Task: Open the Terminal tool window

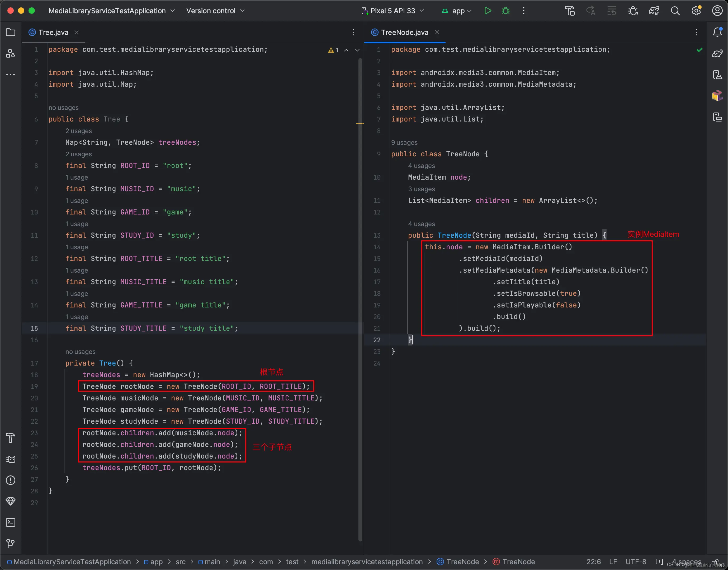Action: click(x=11, y=522)
